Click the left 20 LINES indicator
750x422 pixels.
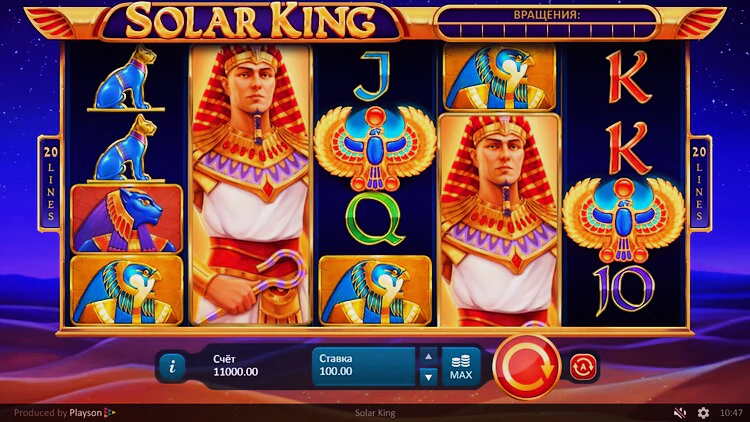50,184
